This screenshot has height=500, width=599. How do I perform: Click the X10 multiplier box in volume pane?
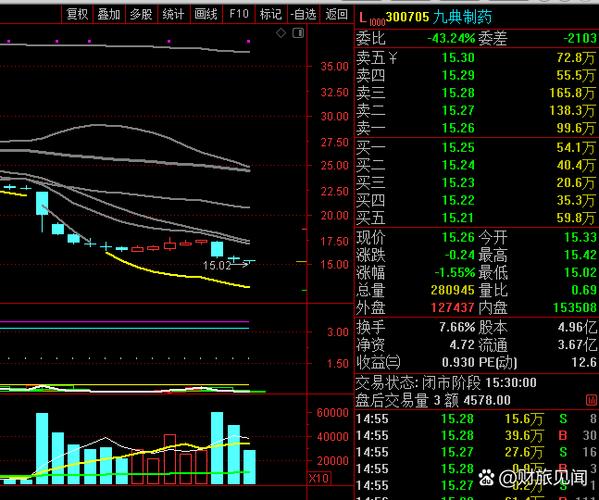(319, 478)
